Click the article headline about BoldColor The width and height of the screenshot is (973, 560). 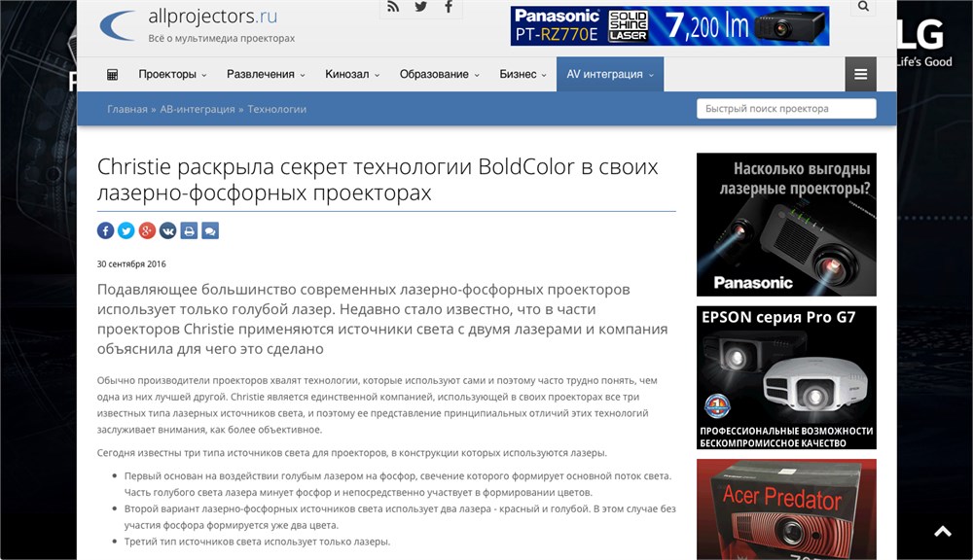tap(378, 180)
